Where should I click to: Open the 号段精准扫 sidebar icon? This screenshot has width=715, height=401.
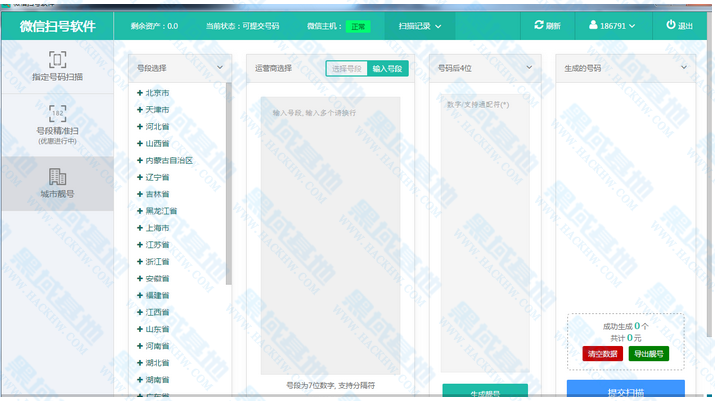57,113
